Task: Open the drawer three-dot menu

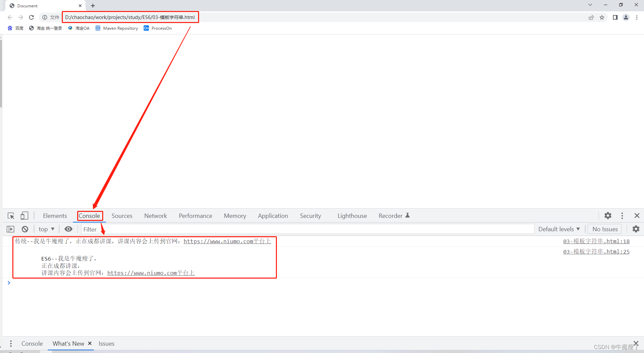Action: (x=11, y=344)
